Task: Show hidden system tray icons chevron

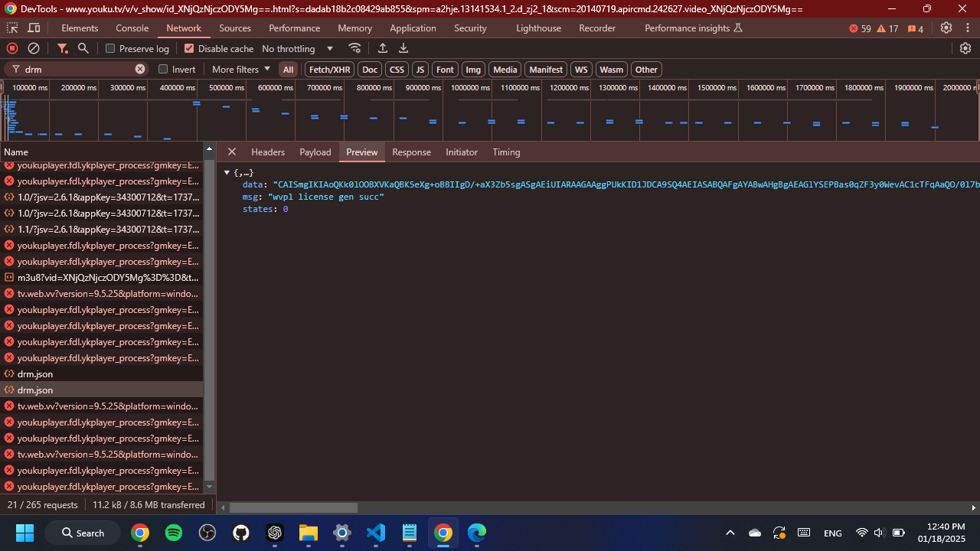Action: point(730,533)
